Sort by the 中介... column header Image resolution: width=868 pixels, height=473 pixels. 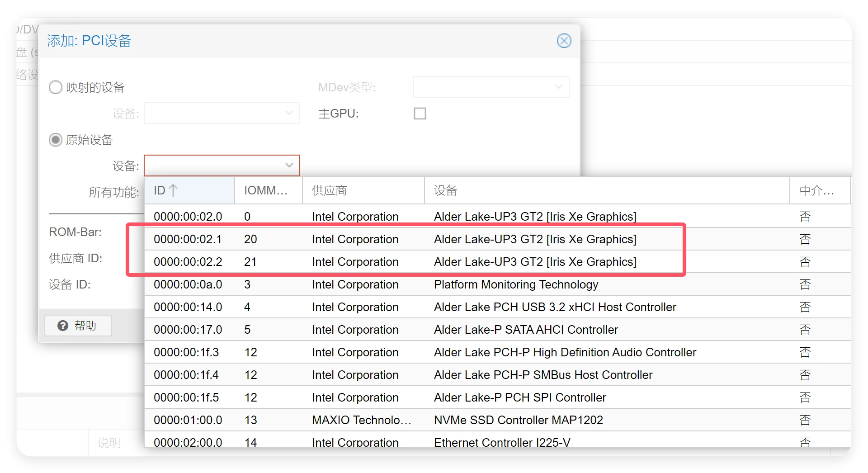coord(820,190)
